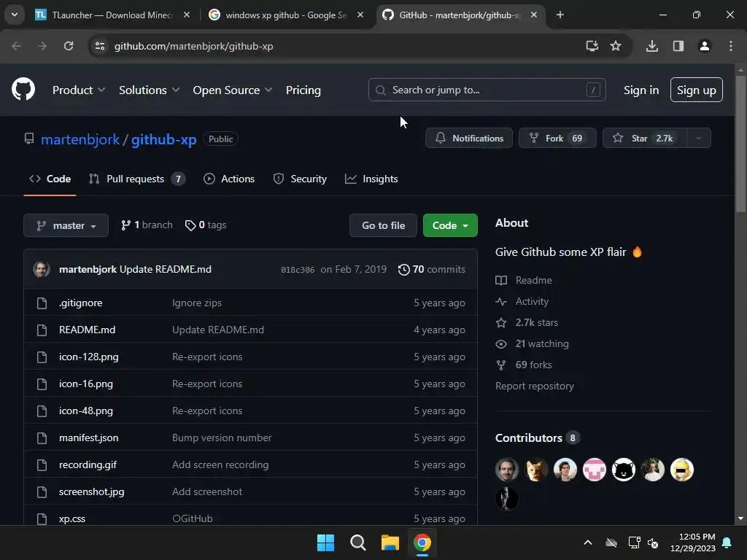This screenshot has width=747, height=560.
Task: View the 0 tags link
Action: point(205,225)
